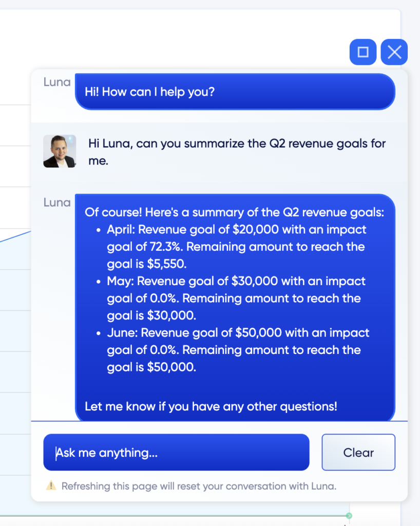Click the first Luna sender label
This screenshot has height=526, width=420.
point(57,82)
